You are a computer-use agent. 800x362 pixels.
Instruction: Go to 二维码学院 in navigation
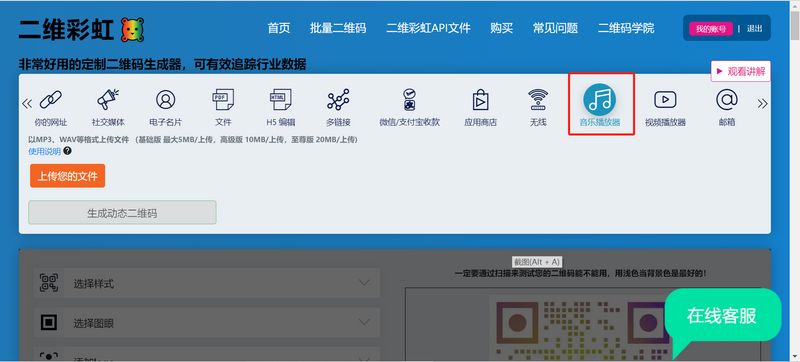[x=626, y=28]
